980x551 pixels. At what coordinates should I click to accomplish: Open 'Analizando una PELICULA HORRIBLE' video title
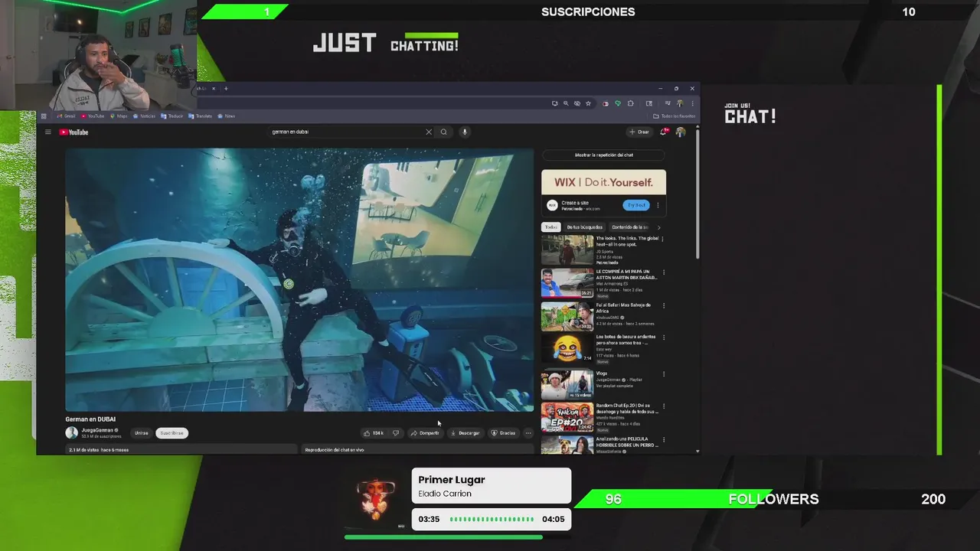tap(626, 441)
